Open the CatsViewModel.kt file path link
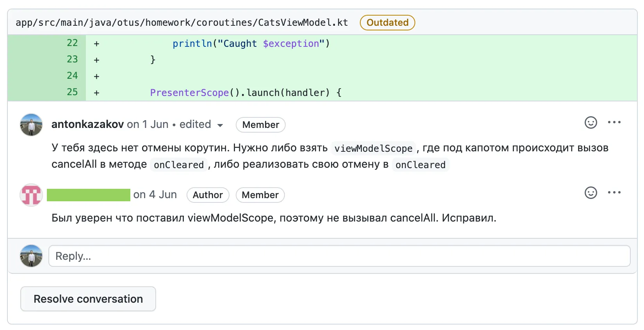This screenshot has width=644, height=330. click(182, 23)
